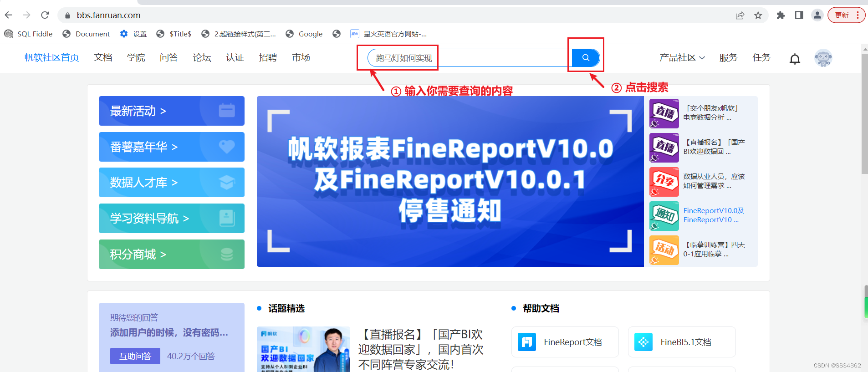
Task: Click the address bar lock icon
Action: click(x=67, y=15)
